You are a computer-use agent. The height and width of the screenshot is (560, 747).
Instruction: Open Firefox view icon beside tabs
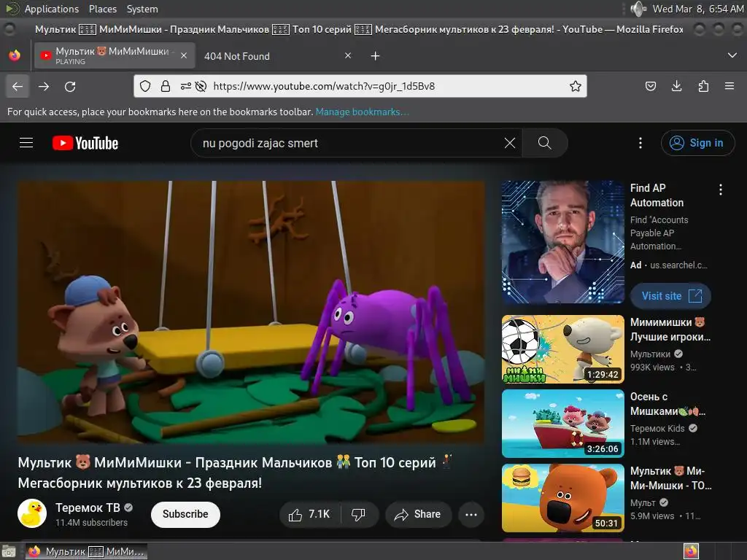click(15, 55)
